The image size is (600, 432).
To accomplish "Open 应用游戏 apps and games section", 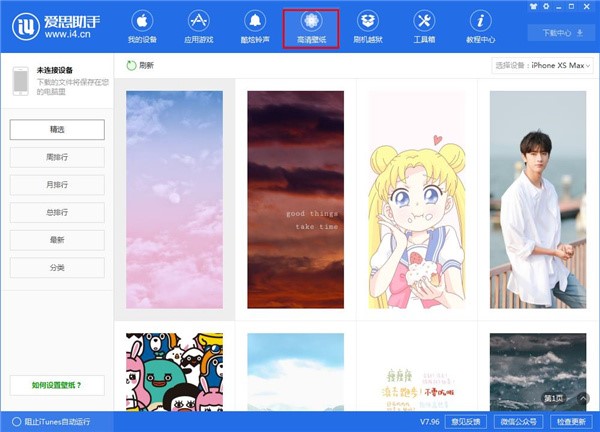I will [x=198, y=27].
